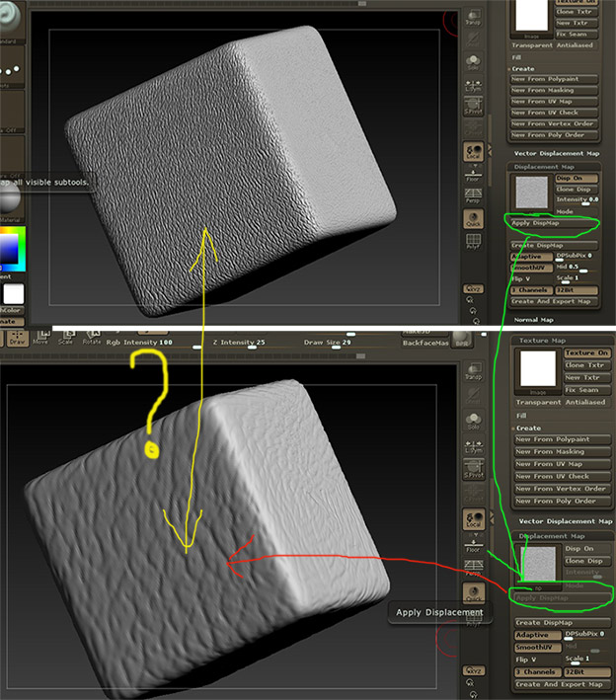Click Z Intensity slider
616x700 pixels.
coord(252,343)
